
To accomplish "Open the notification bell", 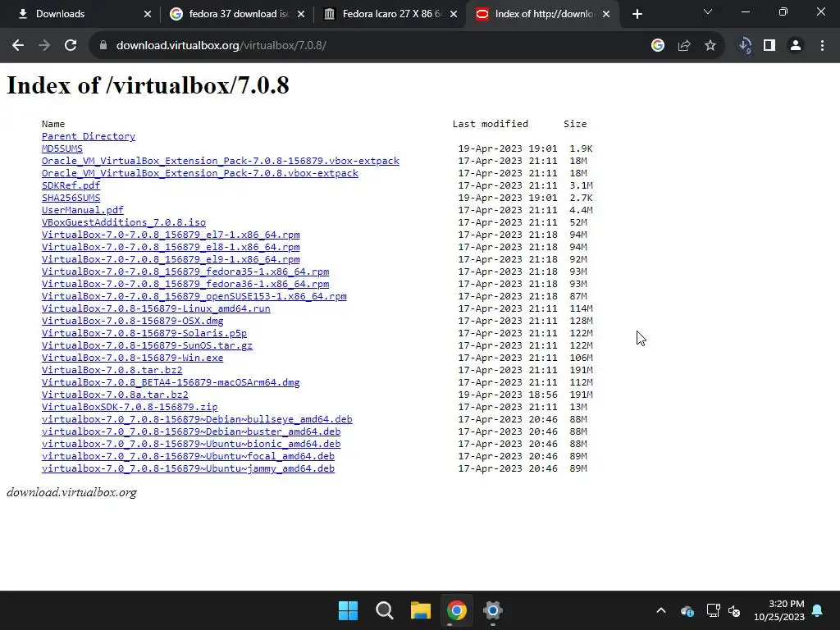I will click(818, 610).
